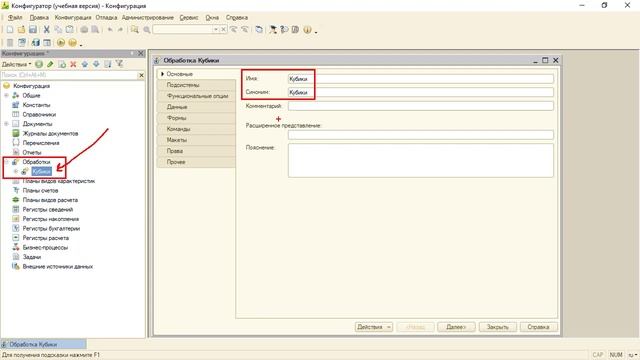Click the red Delete cross in the Configuration panel
The image size is (640, 360).
[x=73, y=64]
